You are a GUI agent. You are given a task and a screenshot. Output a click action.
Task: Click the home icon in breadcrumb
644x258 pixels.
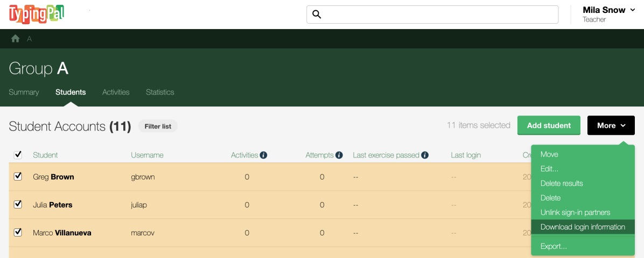click(16, 39)
